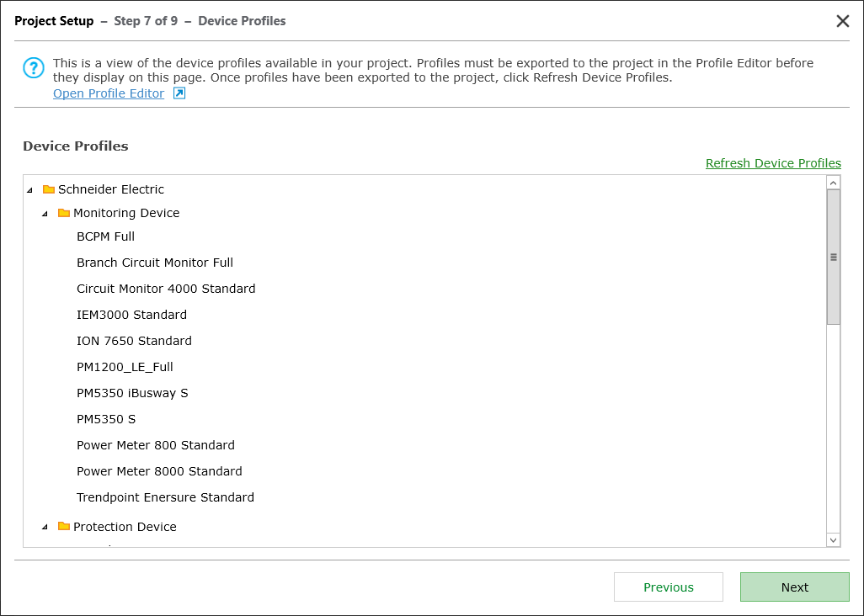Collapse the Protection Device tree node
Viewport: 864px width, 616px height.
46,527
